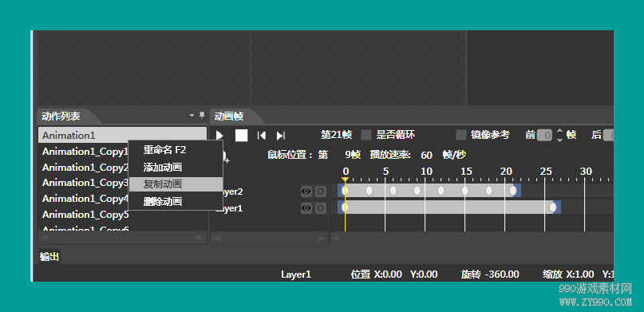This screenshot has width=644, height=312.
Task: Stop playback with the white square button
Action: tap(242, 135)
